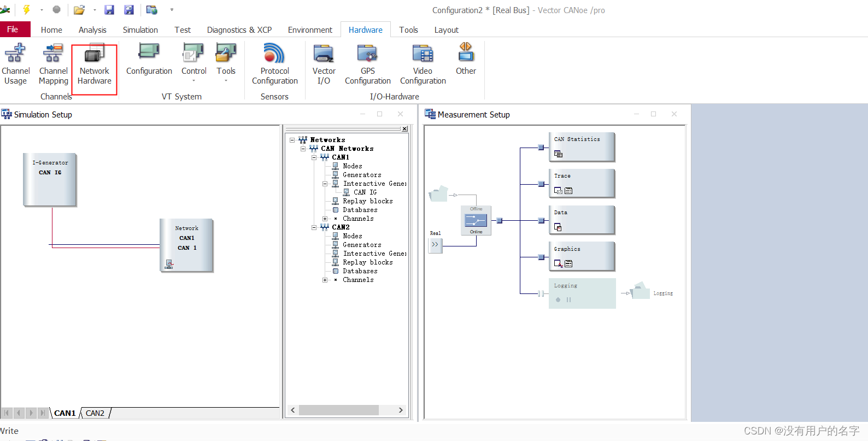Open VT System Control dropdown
This screenshot has height=441, width=868.
(193, 63)
